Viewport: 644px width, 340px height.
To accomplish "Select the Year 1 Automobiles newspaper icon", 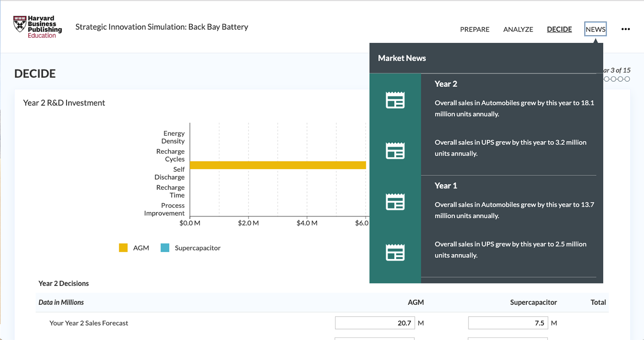I will click(x=395, y=202).
